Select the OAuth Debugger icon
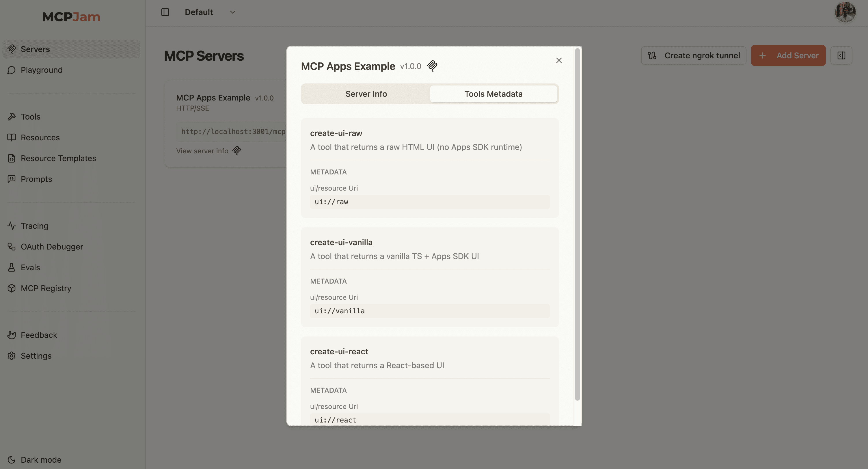This screenshot has width=868, height=469. pos(12,247)
